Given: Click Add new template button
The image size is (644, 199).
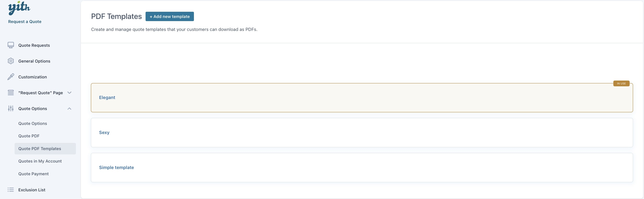Looking at the screenshot, I should pyautogui.click(x=169, y=17).
